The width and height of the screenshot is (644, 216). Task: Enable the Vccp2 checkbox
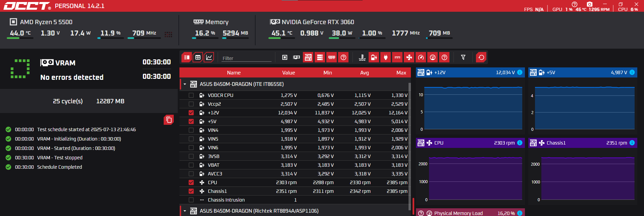click(191, 104)
